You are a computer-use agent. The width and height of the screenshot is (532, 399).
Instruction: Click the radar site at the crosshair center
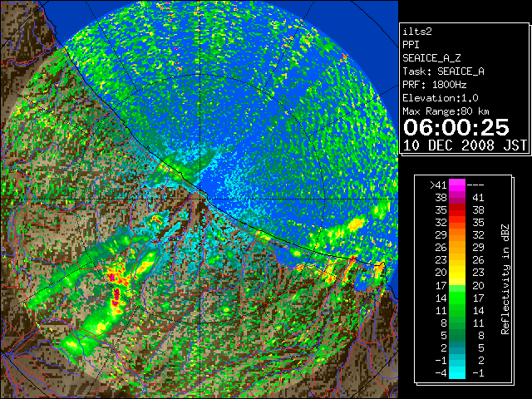click(x=200, y=199)
